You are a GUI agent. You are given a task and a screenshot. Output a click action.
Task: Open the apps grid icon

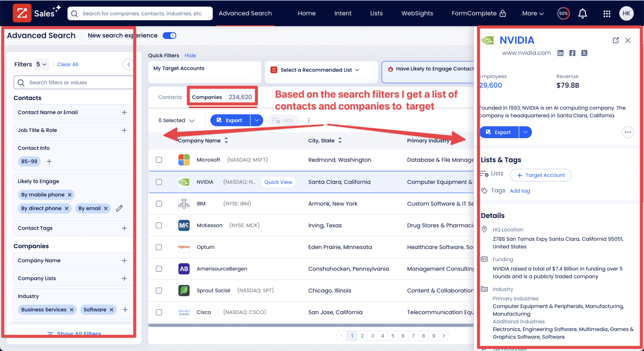click(607, 13)
